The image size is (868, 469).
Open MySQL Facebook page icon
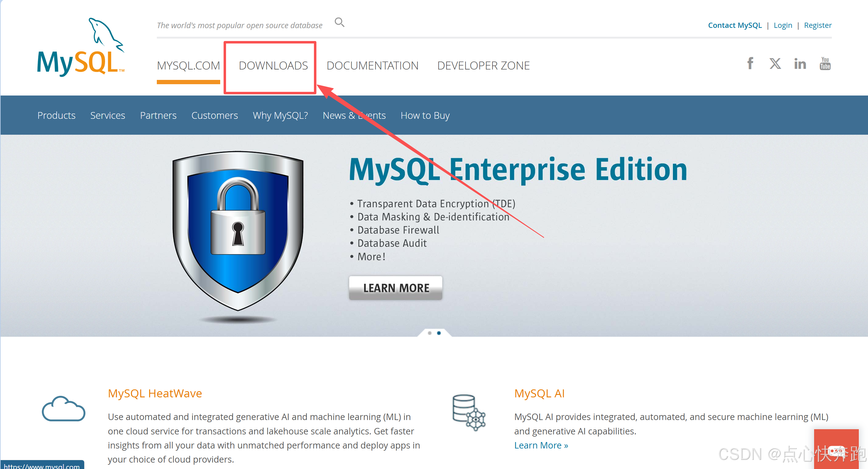pos(750,63)
